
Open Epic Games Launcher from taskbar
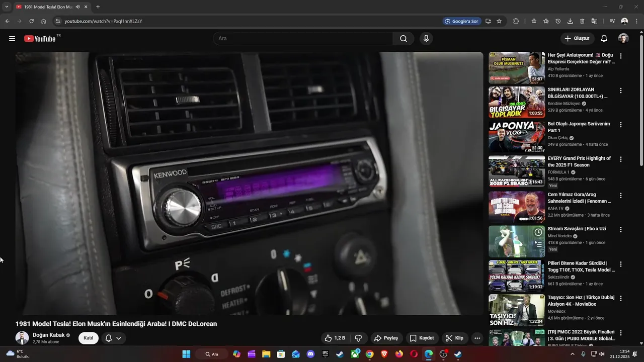click(x=326, y=354)
